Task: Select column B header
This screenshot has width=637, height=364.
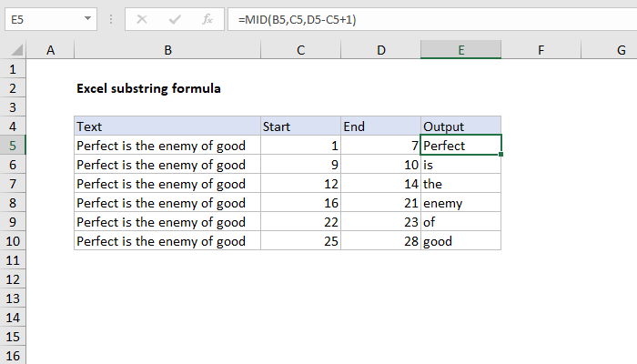Action: tap(167, 50)
